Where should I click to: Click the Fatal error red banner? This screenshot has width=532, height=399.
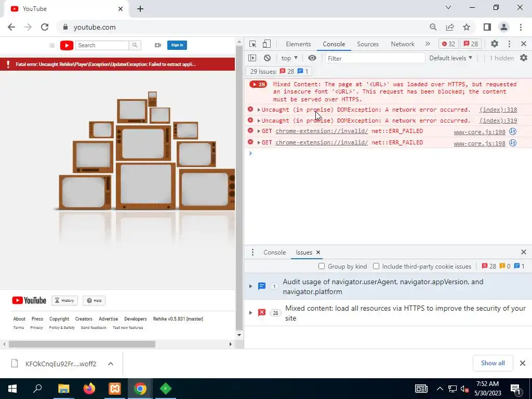(x=117, y=64)
